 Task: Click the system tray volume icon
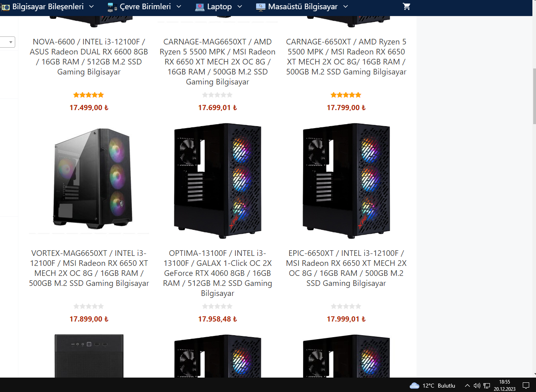(477, 386)
